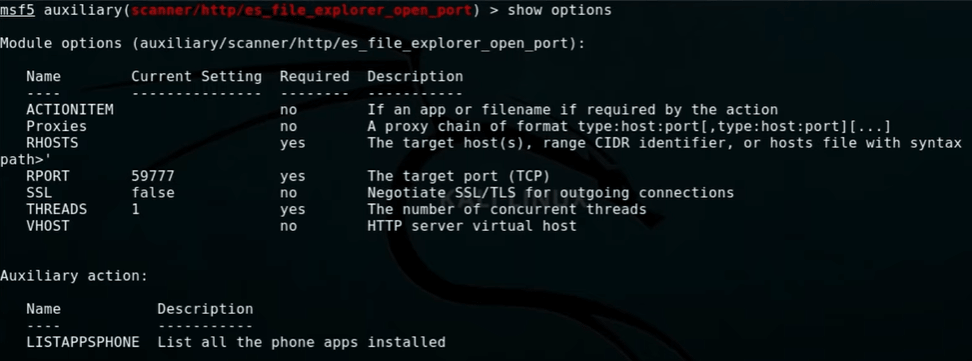Click the 'Module options' header line
The height and width of the screenshot is (361, 972).
click(x=293, y=44)
